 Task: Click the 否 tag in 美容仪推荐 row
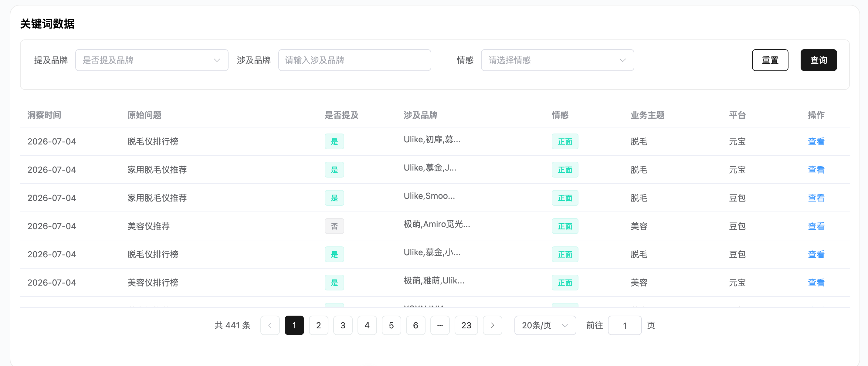334,226
